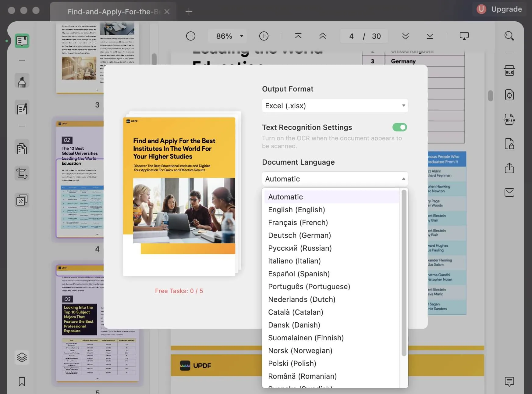This screenshot has height=394, width=532.
Task: Click the language list scrollbar
Action: 404,273
